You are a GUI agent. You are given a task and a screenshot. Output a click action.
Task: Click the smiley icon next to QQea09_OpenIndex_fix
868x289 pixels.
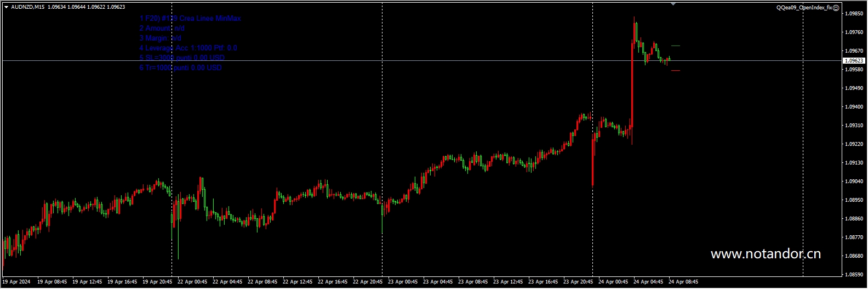click(x=836, y=8)
